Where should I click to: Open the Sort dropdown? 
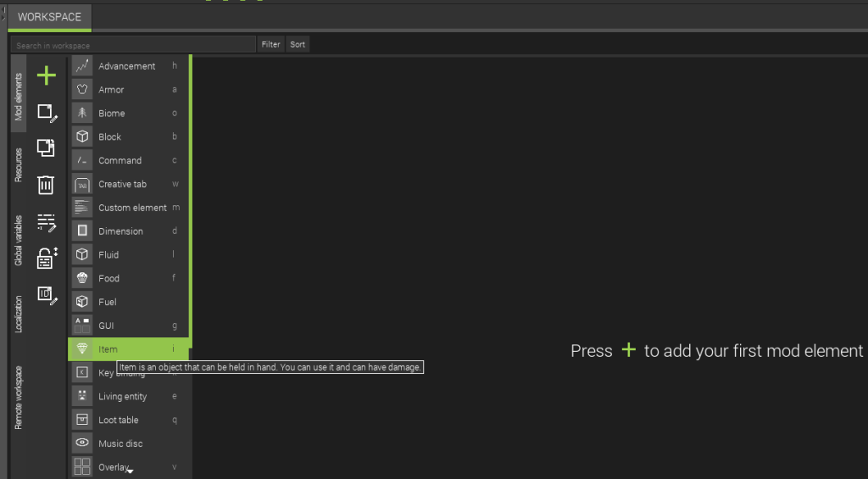point(297,45)
